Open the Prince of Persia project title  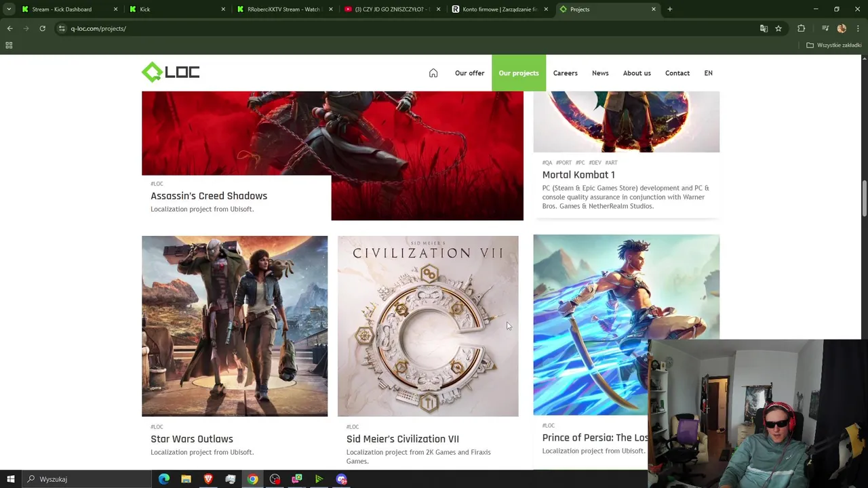595,438
